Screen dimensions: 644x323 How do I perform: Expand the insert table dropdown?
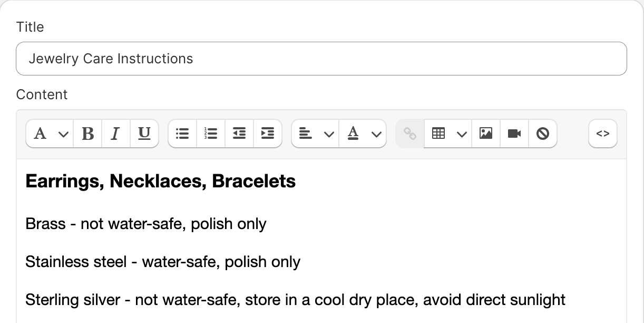pos(448,134)
